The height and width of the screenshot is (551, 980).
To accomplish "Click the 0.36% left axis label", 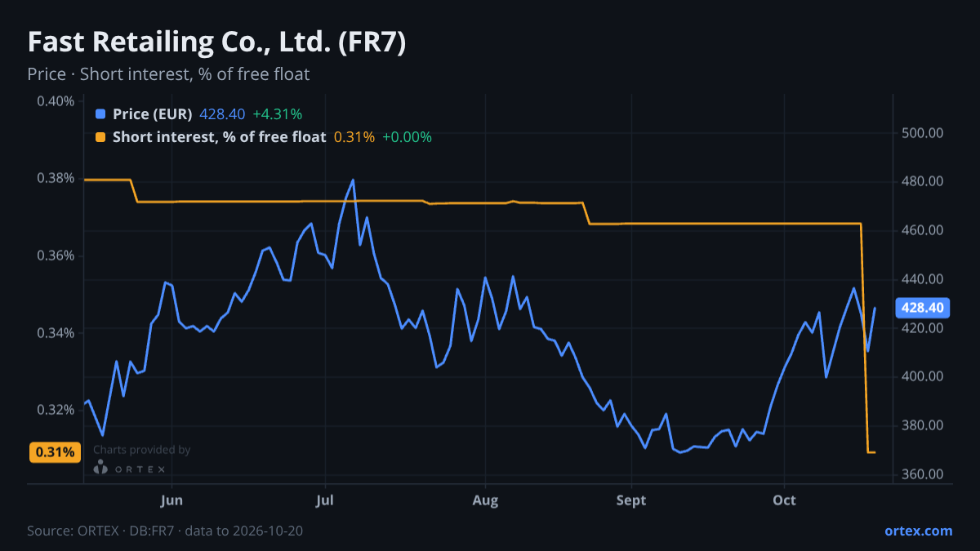I will tap(56, 256).
